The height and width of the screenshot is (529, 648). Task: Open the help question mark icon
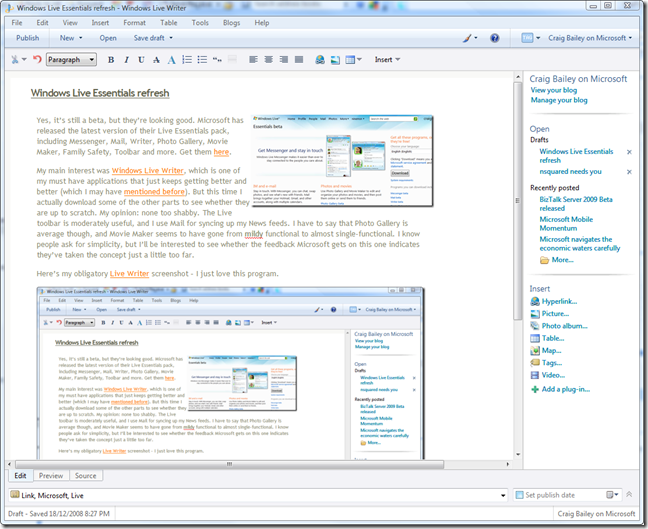click(x=494, y=38)
